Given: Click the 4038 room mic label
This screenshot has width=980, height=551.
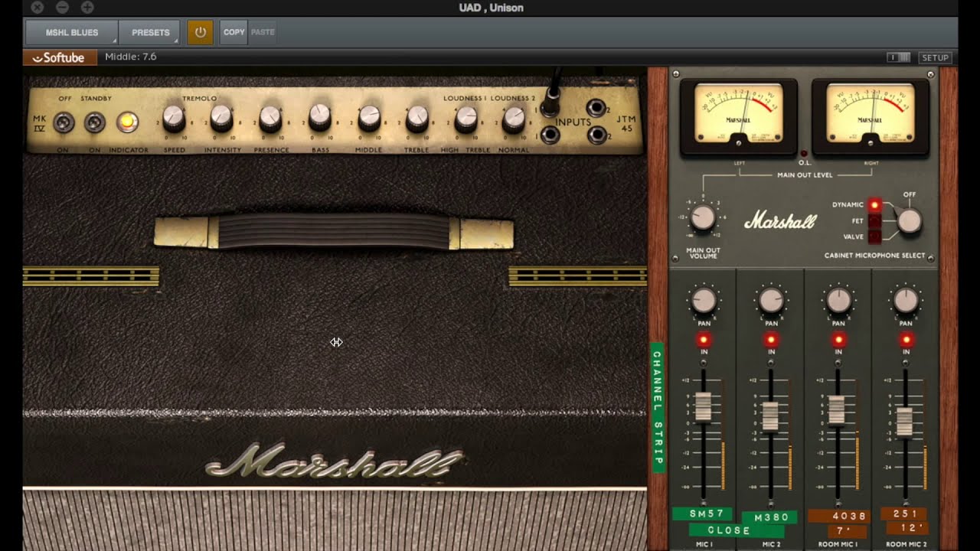Looking at the screenshot, I should (838, 516).
